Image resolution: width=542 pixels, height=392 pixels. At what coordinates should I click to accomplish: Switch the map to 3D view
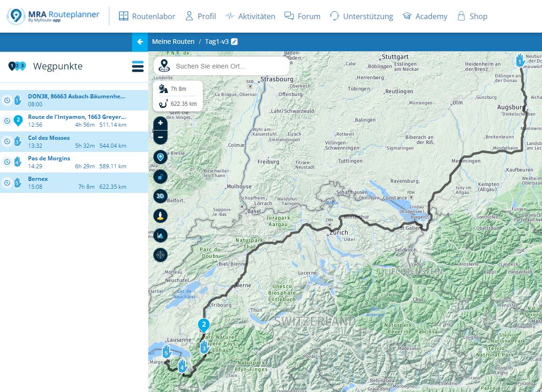[x=160, y=196]
